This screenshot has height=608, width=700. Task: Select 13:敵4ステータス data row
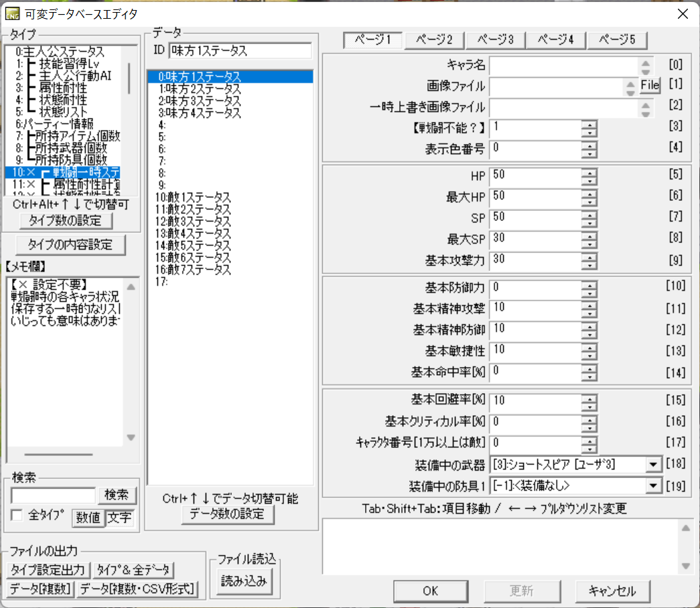230,234
